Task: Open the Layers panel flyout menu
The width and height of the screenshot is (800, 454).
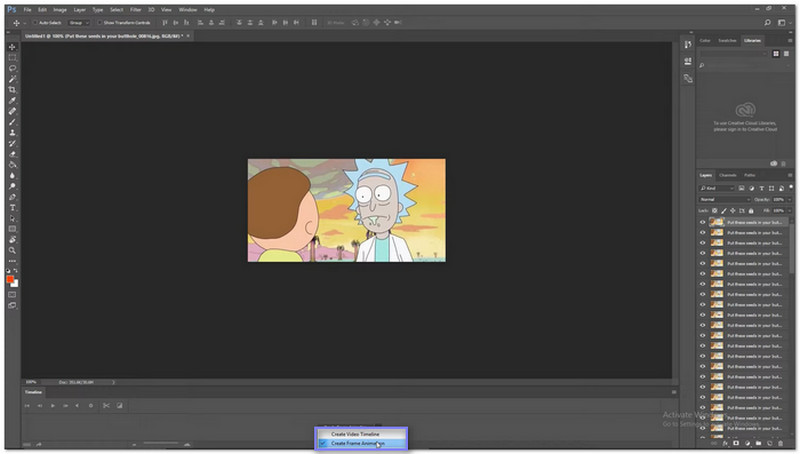Action: tap(790, 175)
